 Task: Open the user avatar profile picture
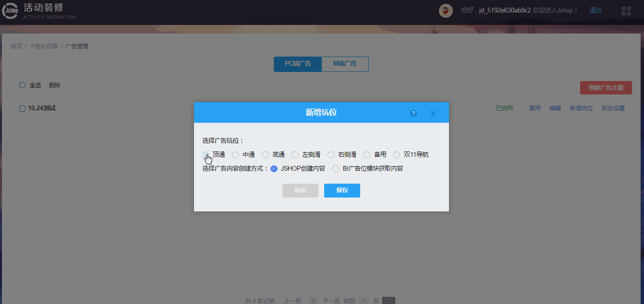coord(446,11)
